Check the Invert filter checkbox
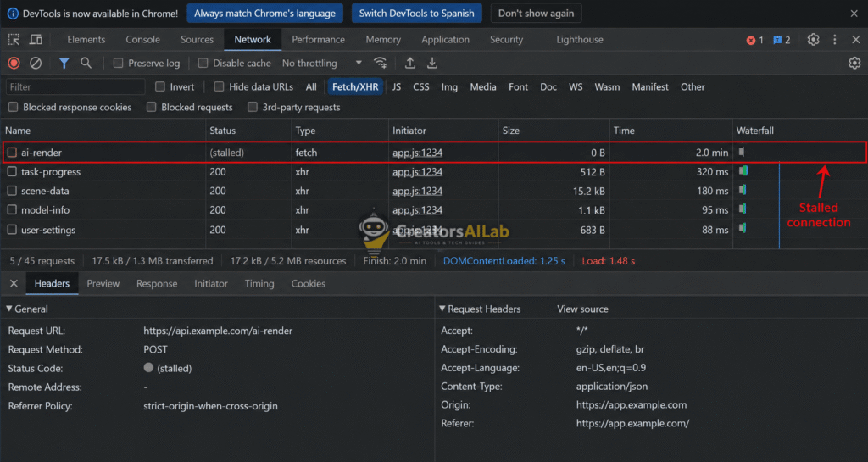Image resolution: width=868 pixels, height=462 pixels. pyautogui.click(x=160, y=86)
